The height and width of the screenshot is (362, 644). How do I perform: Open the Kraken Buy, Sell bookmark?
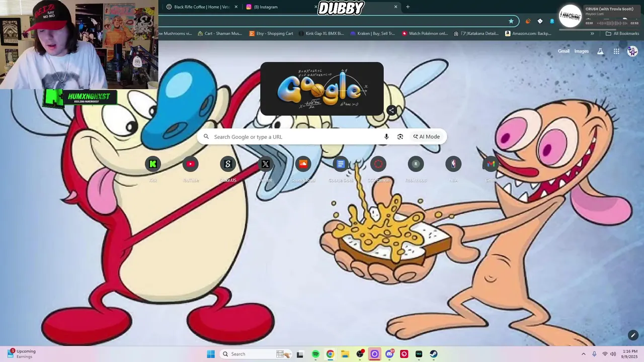click(373, 34)
